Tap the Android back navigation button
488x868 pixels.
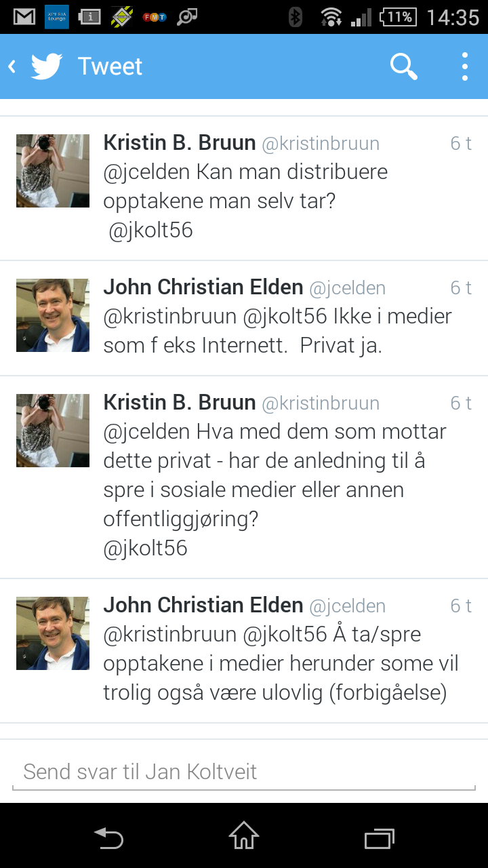108,838
